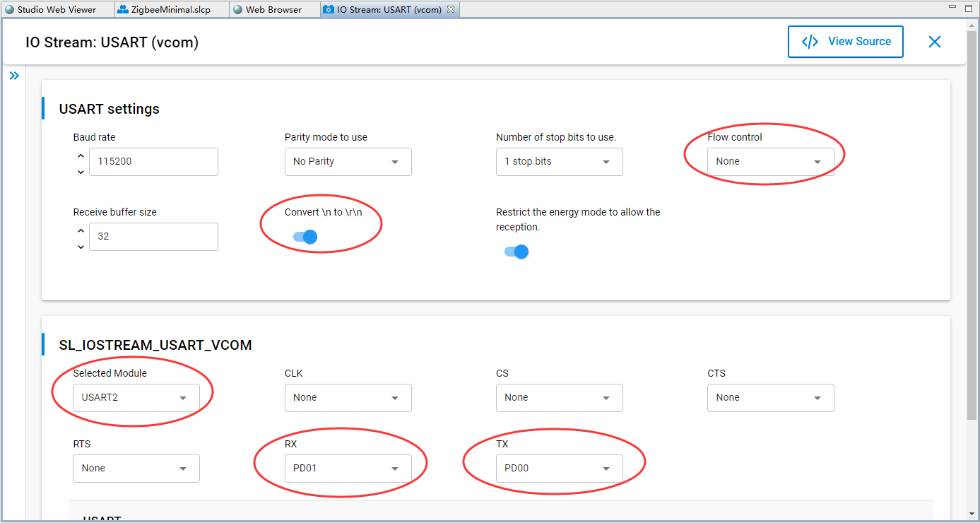Open the Selected Module dropdown
980x523 pixels.
click(136, 398)
